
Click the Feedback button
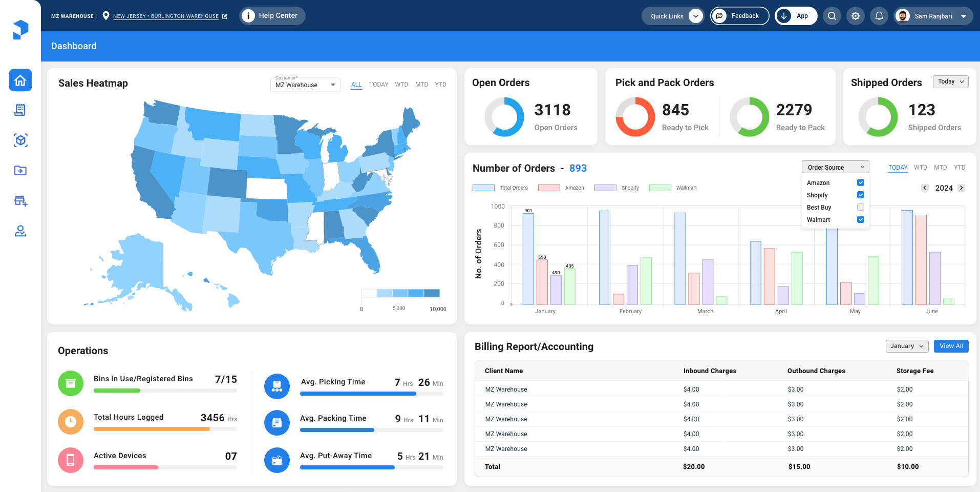click(x=739, y=16)
